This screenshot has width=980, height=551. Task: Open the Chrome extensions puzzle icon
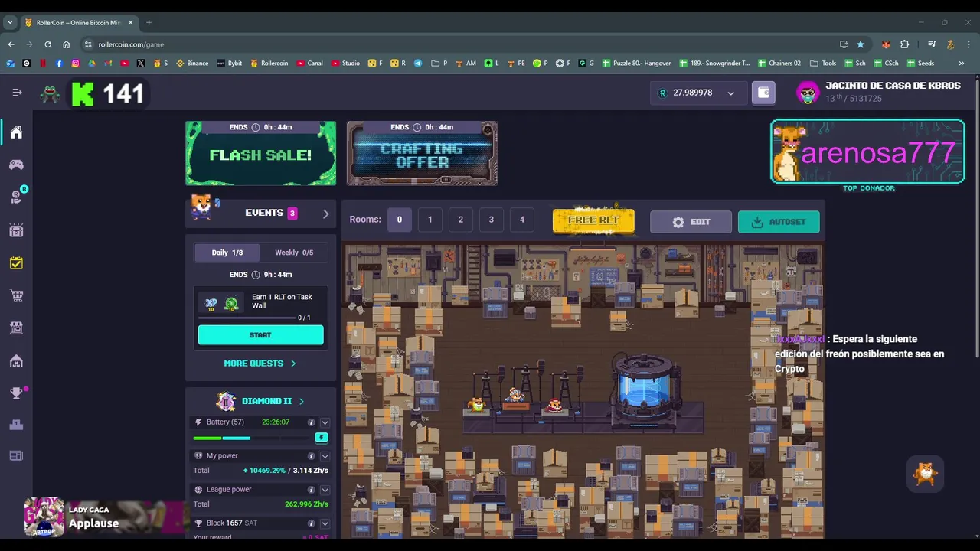(904, 44)
